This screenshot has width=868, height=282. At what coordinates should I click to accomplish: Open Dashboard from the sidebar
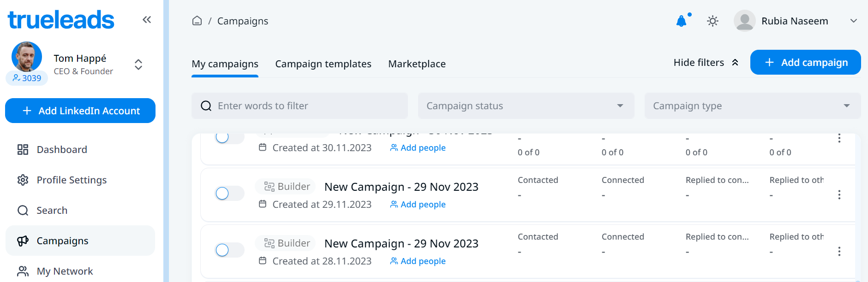(x=62, y=150)
